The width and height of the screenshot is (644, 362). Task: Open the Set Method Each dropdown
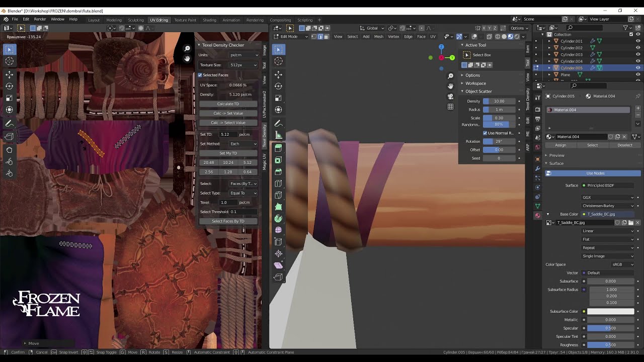244,144
